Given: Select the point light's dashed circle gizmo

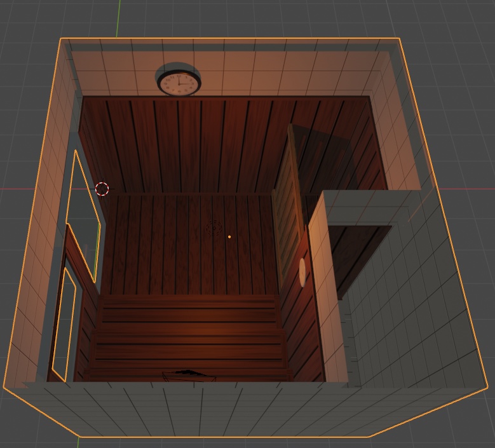Looking at the screenshot, I should coord(214,228).
